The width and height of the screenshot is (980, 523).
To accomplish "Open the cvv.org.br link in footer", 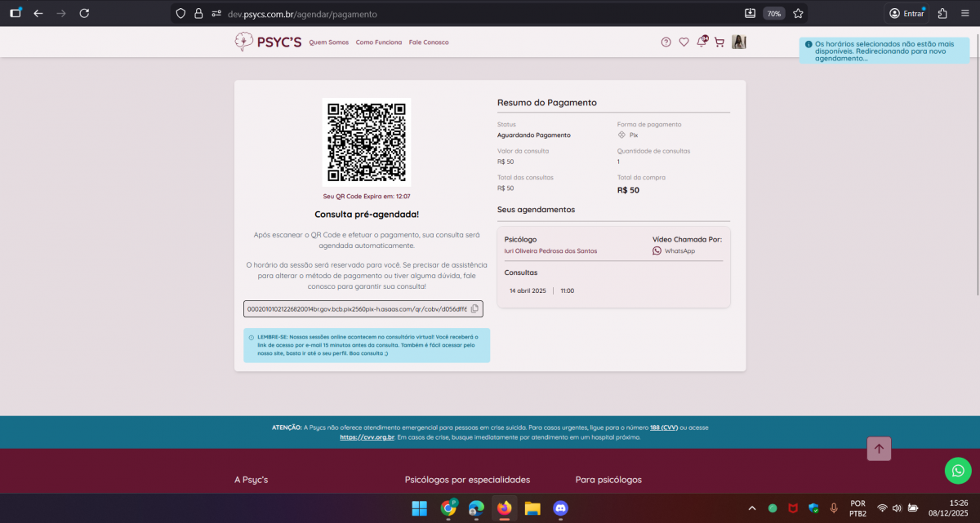I will (367, 437).
